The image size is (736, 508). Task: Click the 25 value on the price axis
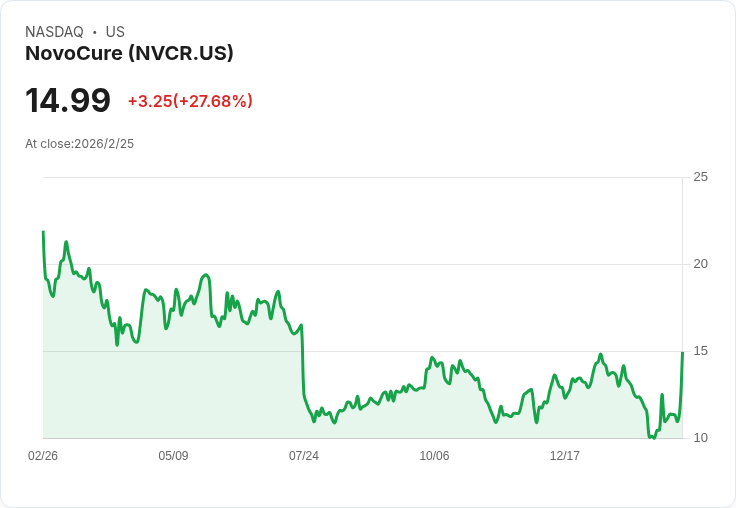tap(700, 177)
